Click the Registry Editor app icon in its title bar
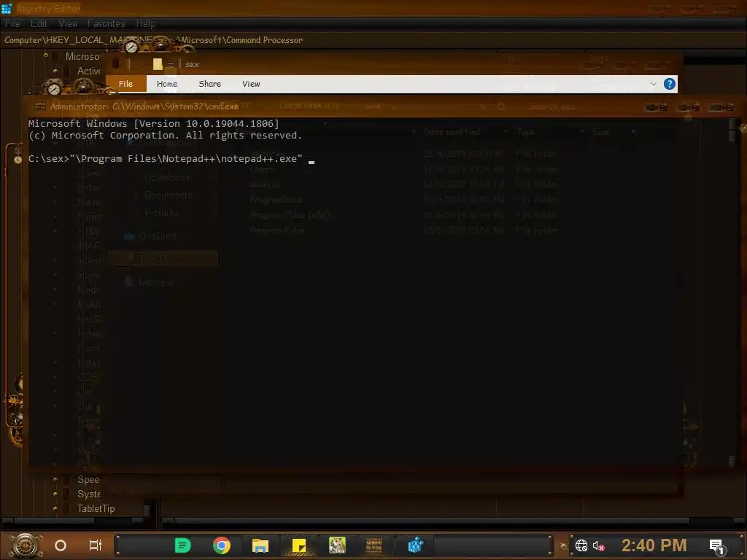The width and height of the screenshot is (747, 560). tap(6, 8)
